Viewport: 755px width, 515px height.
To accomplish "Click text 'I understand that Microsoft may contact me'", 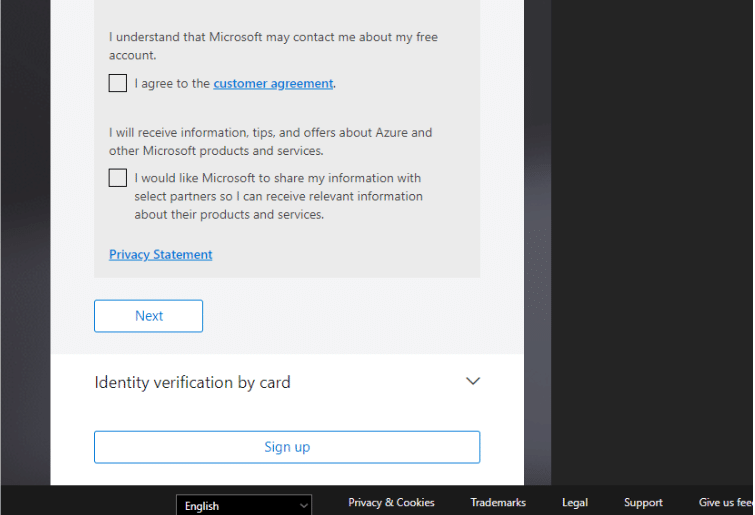I will pyautogui.click(x=232, y=37).
